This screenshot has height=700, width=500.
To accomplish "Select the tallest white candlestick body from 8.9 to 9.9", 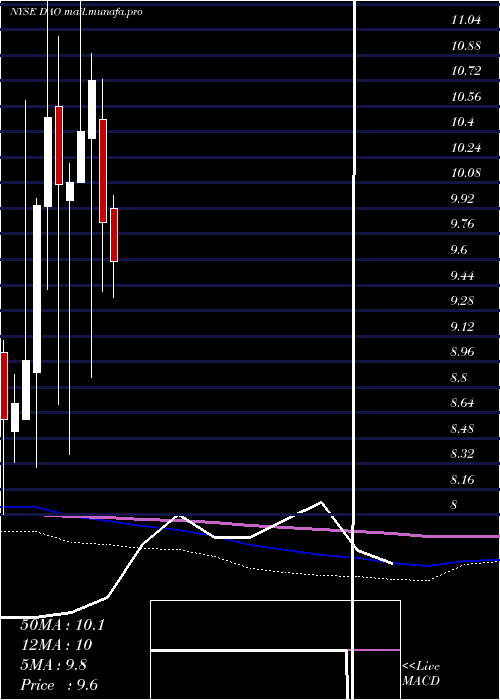I will pos(37,289).
